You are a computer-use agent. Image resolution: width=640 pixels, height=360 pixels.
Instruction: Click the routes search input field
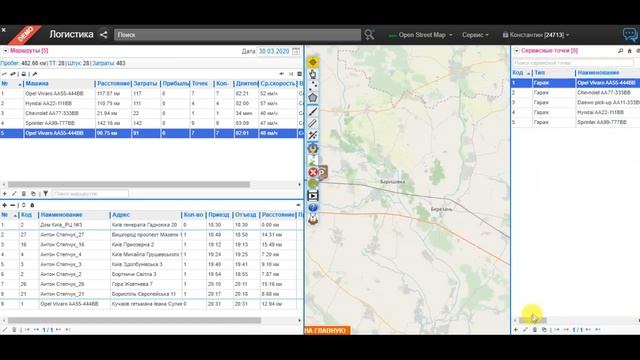(90, 193)
